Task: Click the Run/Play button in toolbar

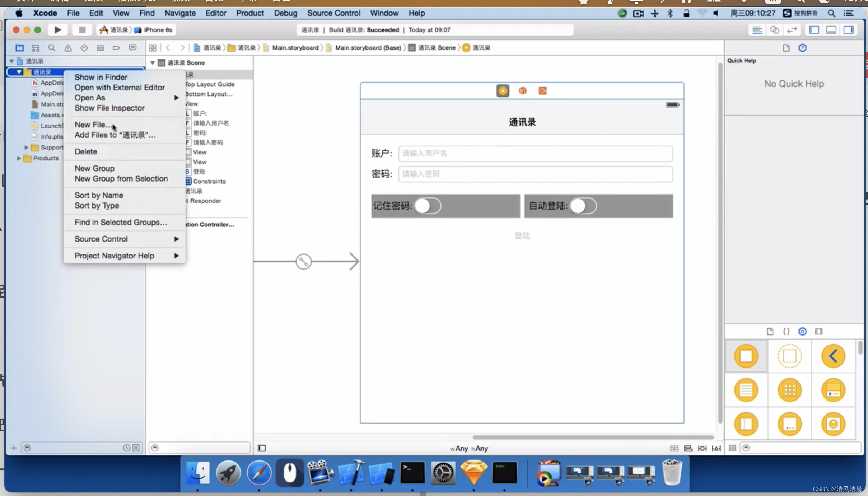Action: [58, 30]
